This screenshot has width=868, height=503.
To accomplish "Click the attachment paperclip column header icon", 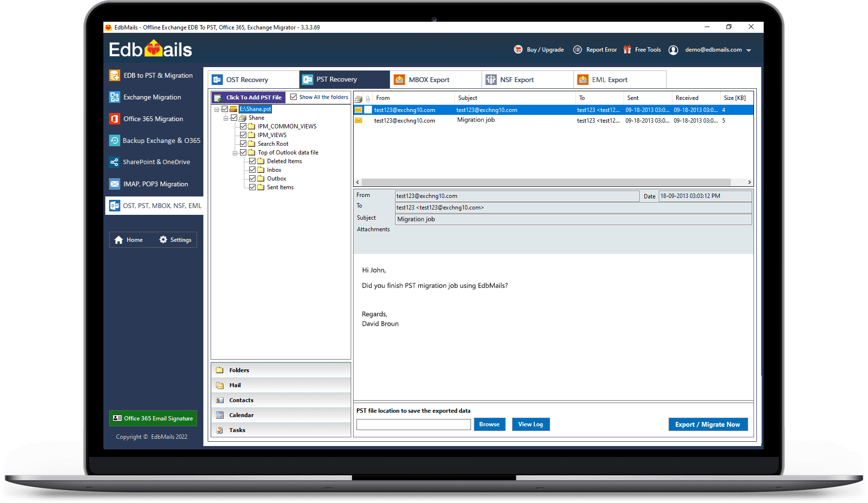I will (368, 98).
